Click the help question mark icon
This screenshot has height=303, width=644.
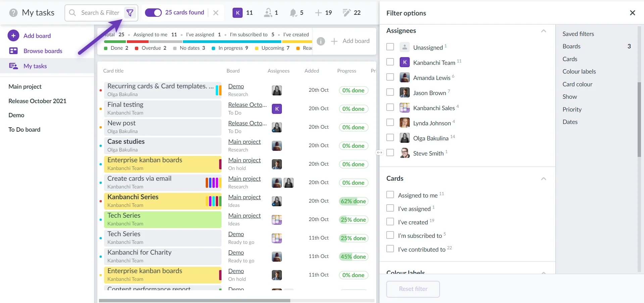pyautogui.click(x=13, y=13)
